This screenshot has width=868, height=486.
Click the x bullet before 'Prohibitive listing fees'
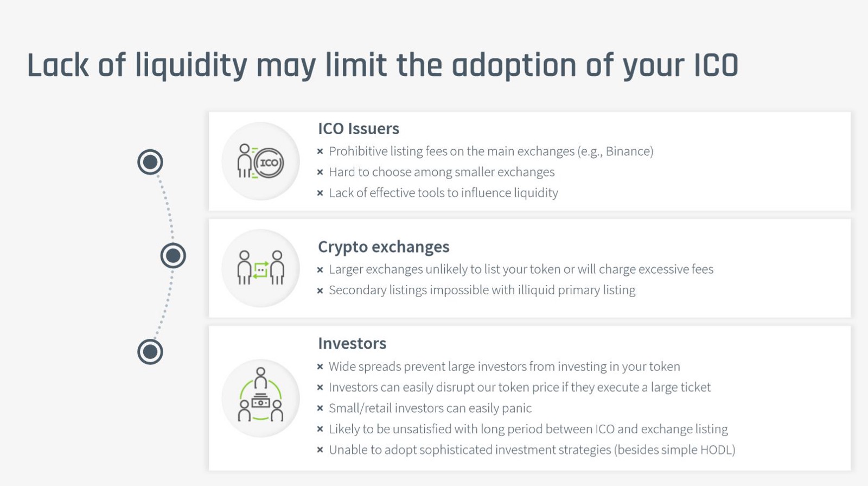pyautogui.click(x=320, y=152)
